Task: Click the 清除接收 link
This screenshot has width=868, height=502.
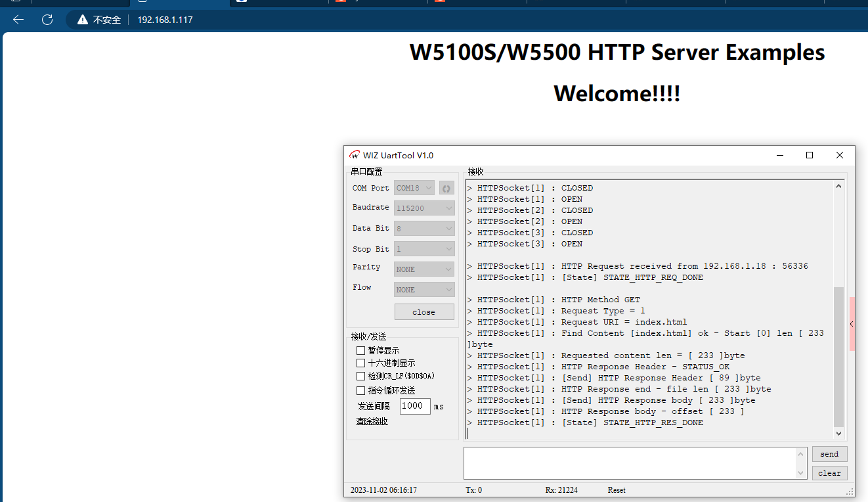Action: pyautogui.click(x=372, y=421)
